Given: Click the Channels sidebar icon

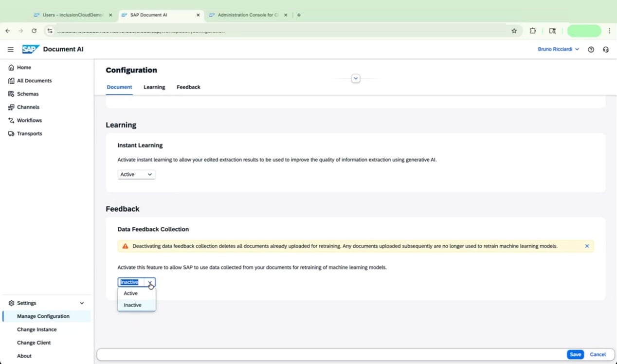Looking at the screenshot, I should point(11,107).
